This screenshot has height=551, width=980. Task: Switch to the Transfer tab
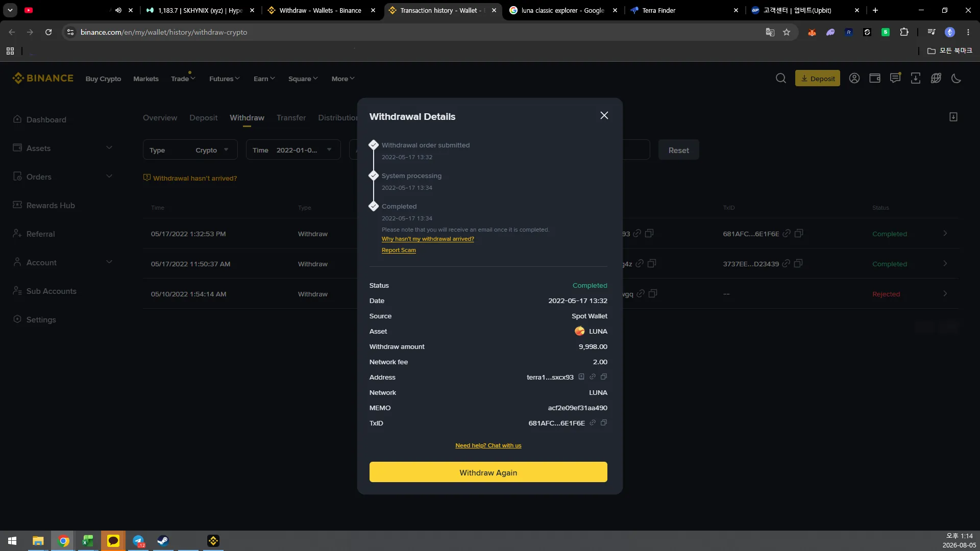click(291, 118)
